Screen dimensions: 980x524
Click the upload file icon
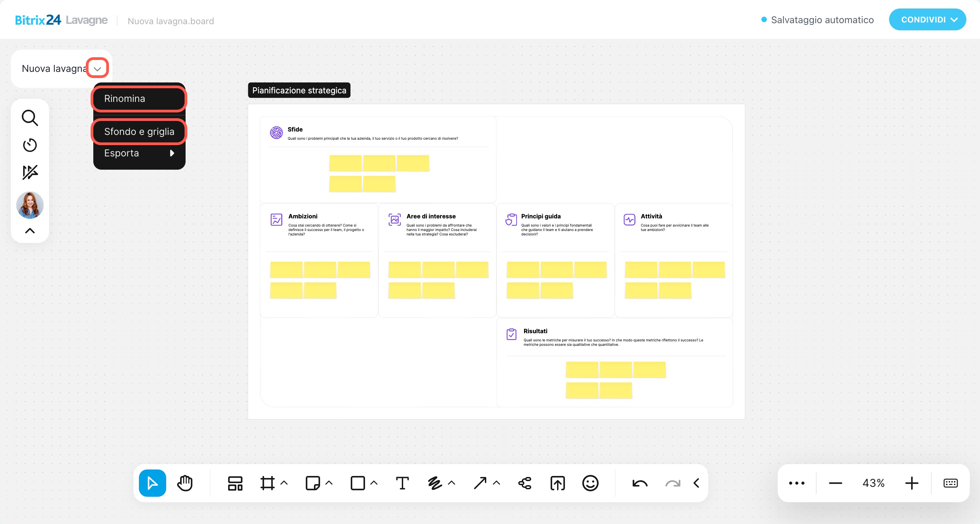557,483
